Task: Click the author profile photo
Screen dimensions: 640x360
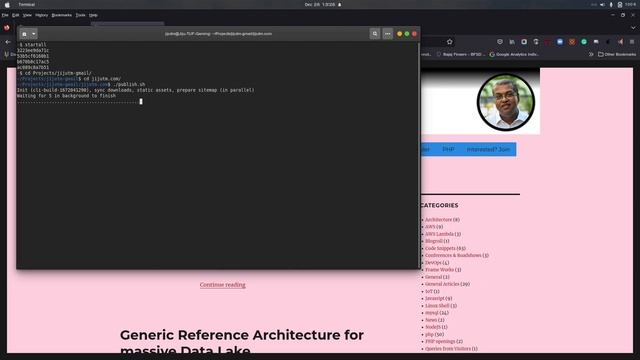Action: coord(506,102)
